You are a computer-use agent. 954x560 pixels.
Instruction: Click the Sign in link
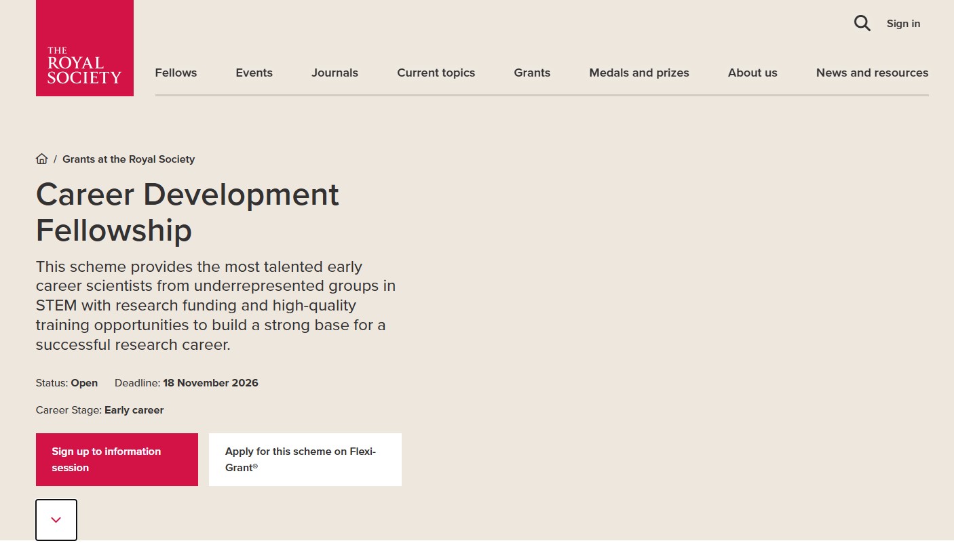tap(903, 24)
